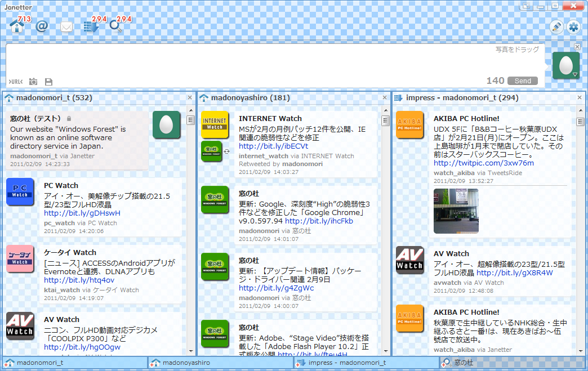Attach a photo with the camera icon
This screenshot has width=588, height=371.
pos(33,81)
